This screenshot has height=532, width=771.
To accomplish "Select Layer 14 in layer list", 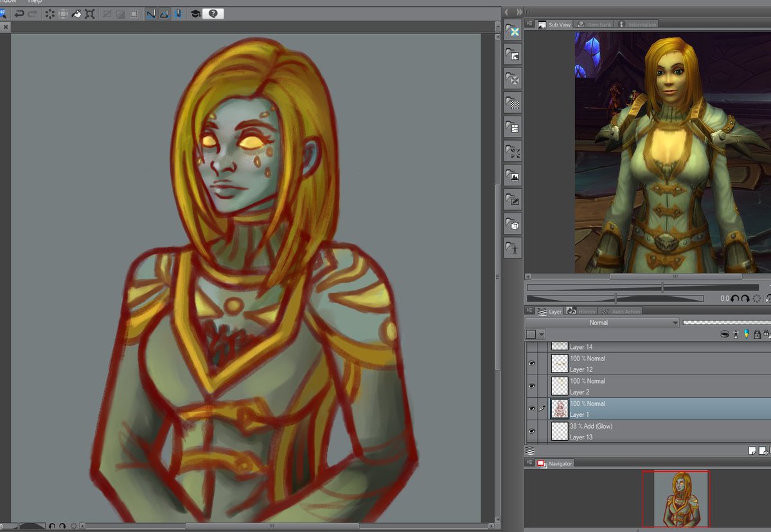I will pyautogui.click(x=660, y=346).
